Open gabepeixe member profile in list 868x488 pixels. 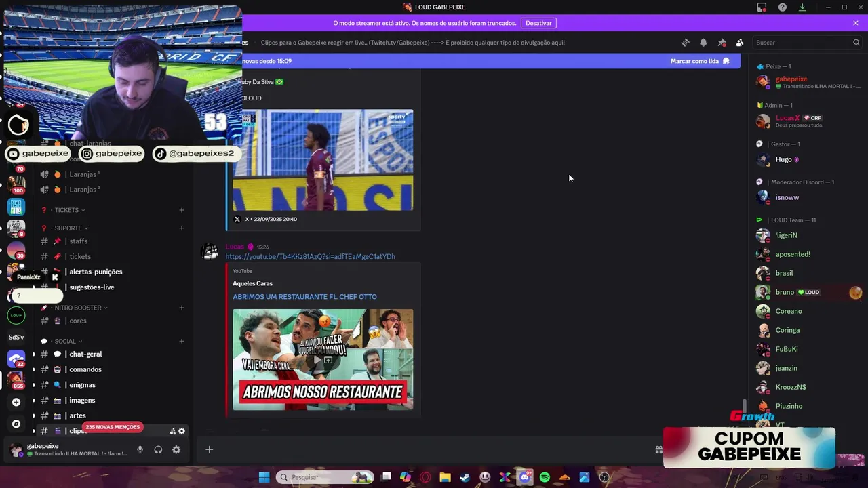(x=808, y=82)
